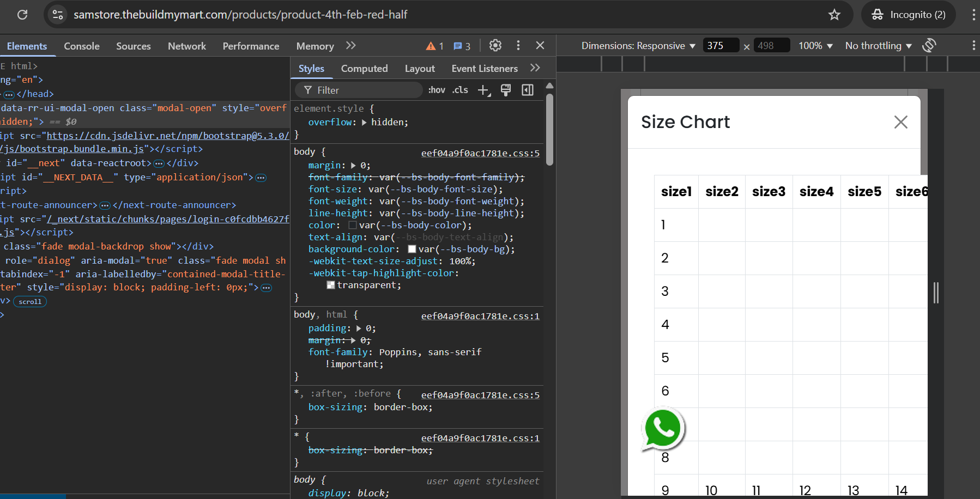Expand the modal dialog div ellipsis
Image resolution: width=980 pixels, height=499 pixels.
[x=266, y=288]
